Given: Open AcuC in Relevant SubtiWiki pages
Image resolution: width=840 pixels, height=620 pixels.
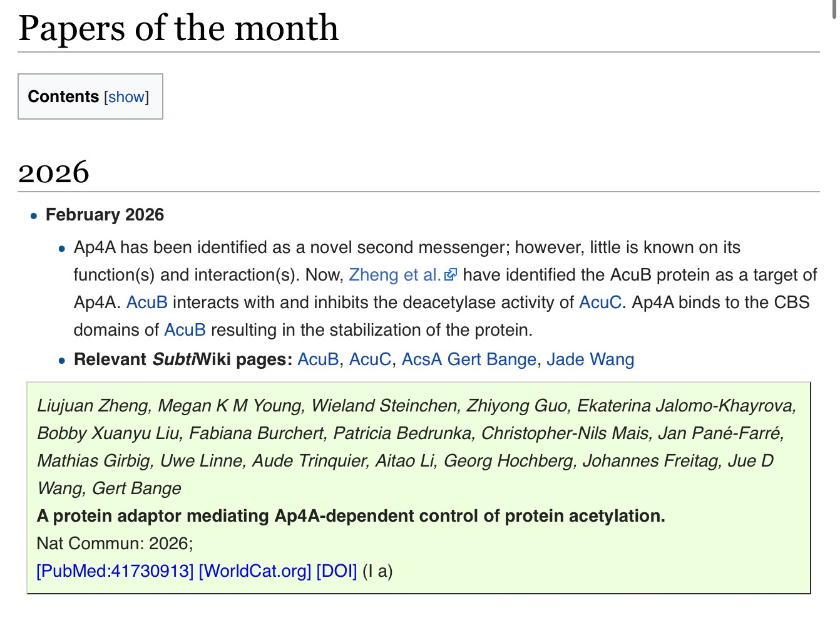Looking at the screenshot, I should pos(370,359).
